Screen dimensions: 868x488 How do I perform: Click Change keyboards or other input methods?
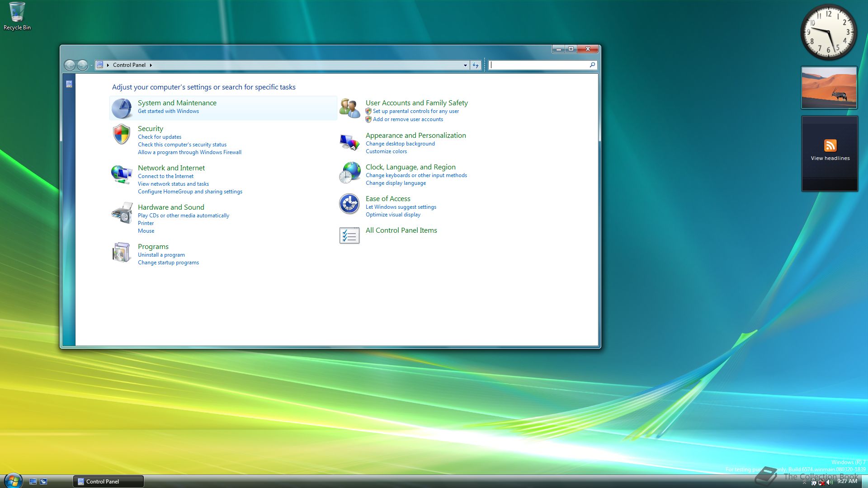coord(416,175)
